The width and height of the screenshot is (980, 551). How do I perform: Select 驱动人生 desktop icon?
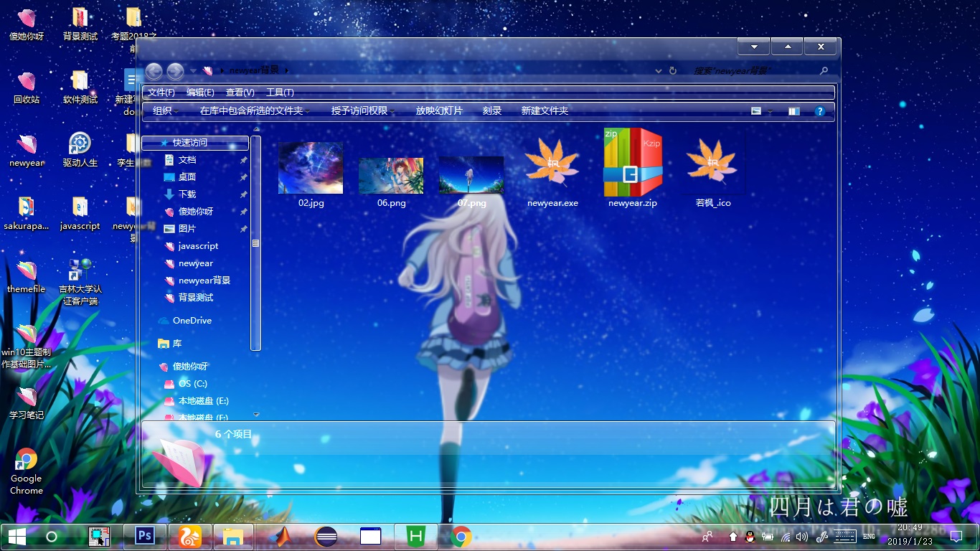pos(80,150)
